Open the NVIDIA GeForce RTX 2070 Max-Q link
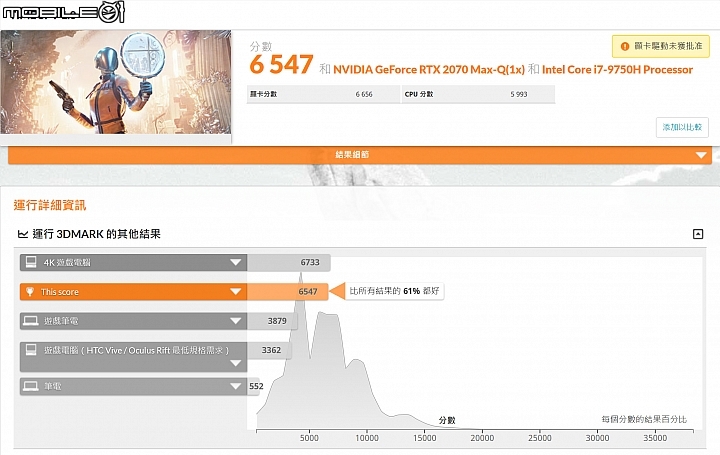Image resolution: width=720 pixels, height=455 pixels. (429, 70)
